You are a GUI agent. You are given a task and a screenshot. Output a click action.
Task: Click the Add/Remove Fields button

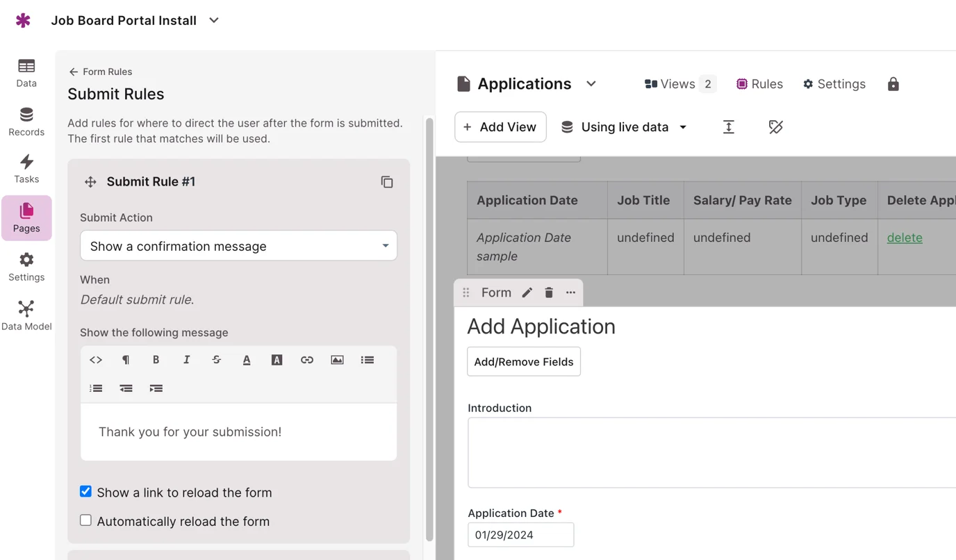pos(523,362)
